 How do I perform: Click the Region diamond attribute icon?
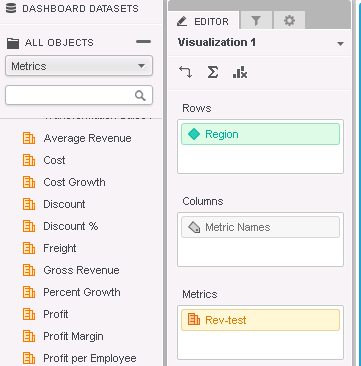point(194,134)
